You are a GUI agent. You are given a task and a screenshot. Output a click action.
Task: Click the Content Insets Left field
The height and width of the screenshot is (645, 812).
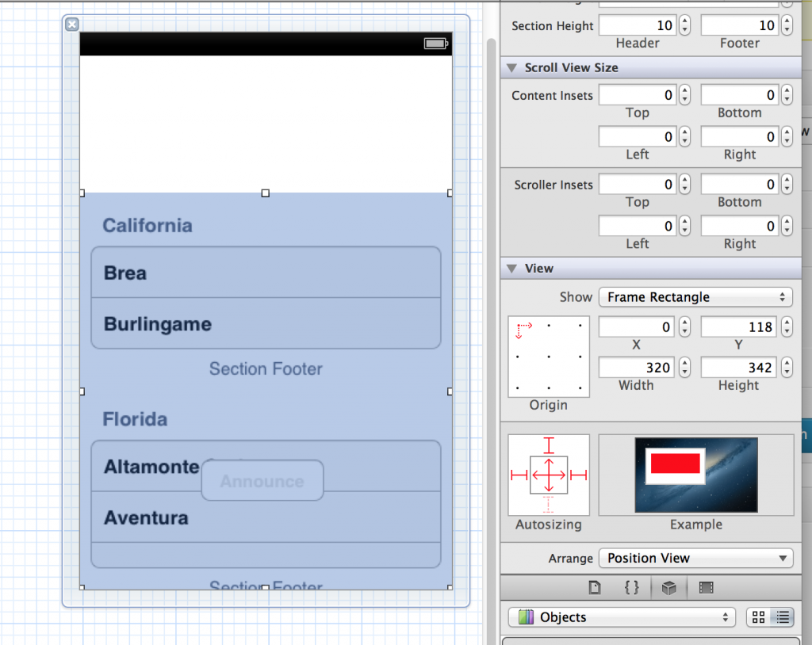coord(638,136)
